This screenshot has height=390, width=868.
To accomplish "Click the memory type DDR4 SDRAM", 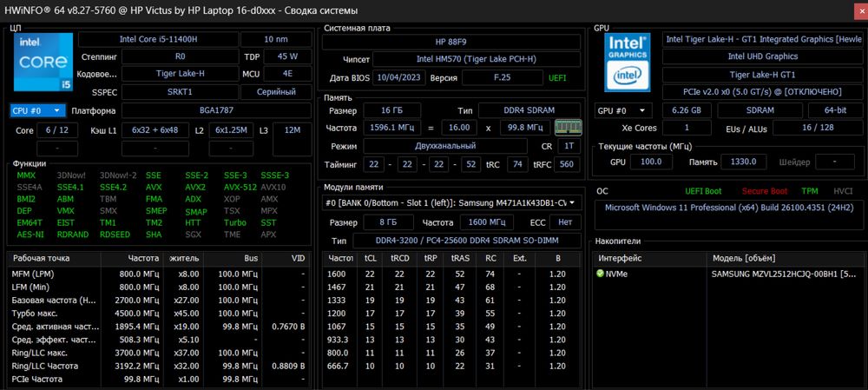I will [x=529, y=110].
